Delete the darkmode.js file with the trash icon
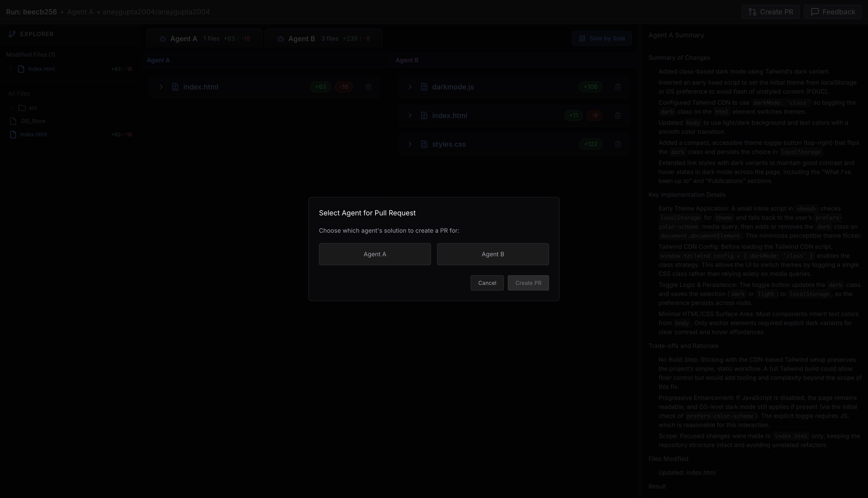 pyautogui.click(x=618, y=87)
